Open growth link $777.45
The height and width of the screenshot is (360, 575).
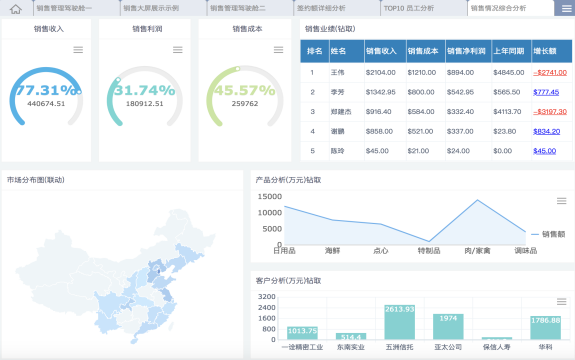tap(546, 92)
